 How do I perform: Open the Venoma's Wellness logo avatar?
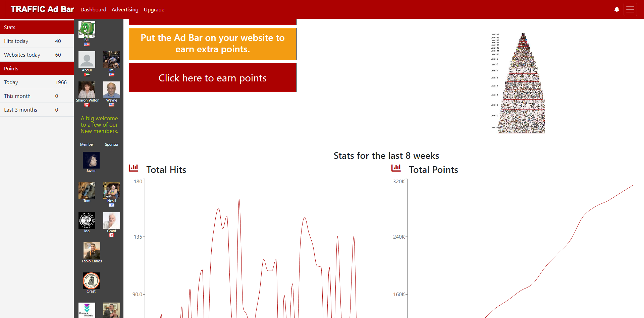point(87,310)
